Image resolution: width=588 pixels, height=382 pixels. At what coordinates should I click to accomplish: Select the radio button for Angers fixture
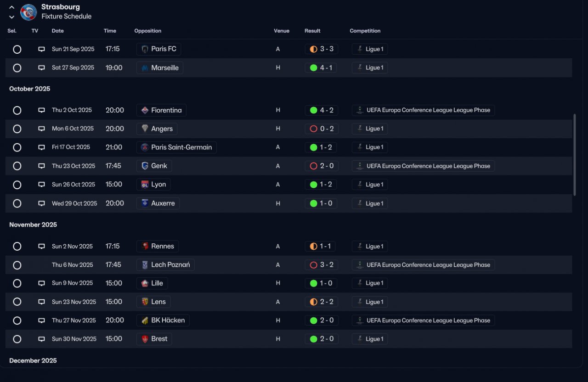17,129
